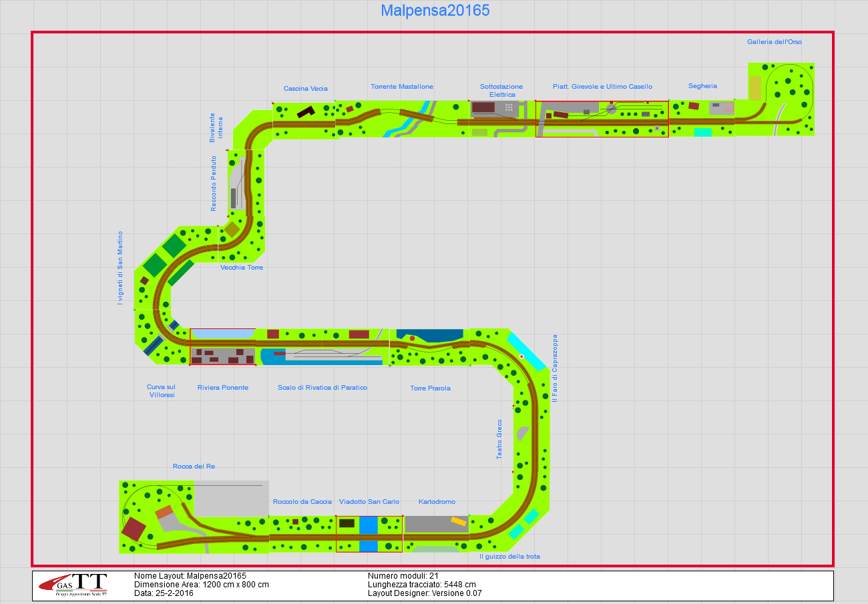The image size is (868, 604).
Task: Select the Teatro Greco vertical label
Action: pyautogui.click(x=499, y=439)
